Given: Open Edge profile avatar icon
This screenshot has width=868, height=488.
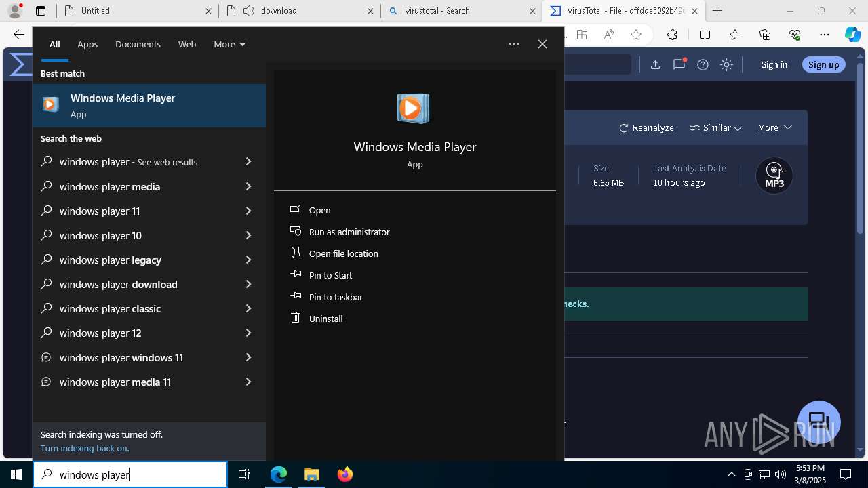Looking at the screenshot, I should tap(15, 11).
